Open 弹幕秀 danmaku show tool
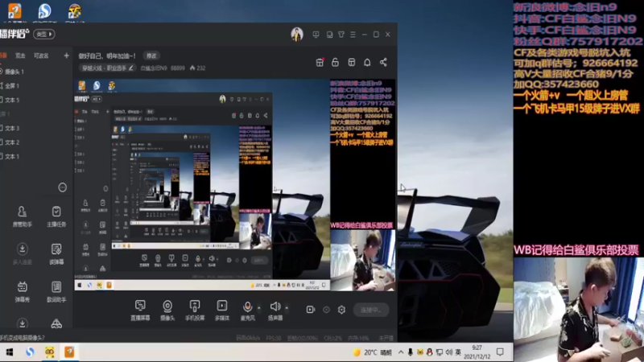 click(23, 291)
